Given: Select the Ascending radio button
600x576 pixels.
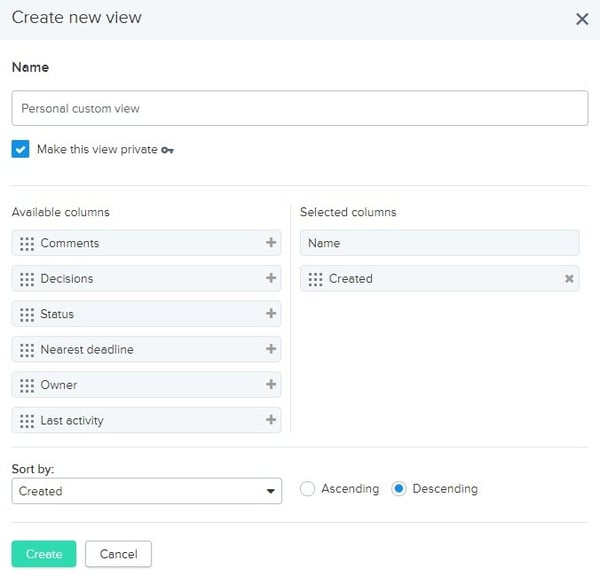Looking at the screenshot, I should [x=308, y=489].
